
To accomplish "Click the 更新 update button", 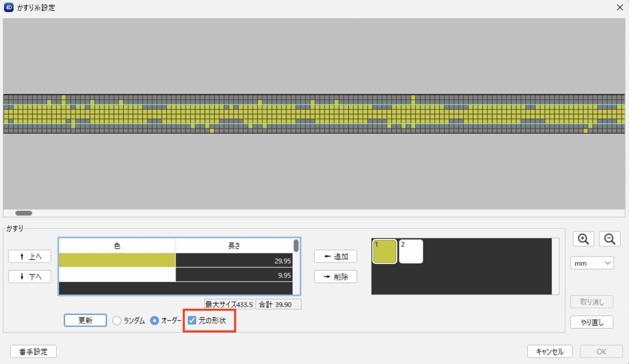I will [85, 321].
